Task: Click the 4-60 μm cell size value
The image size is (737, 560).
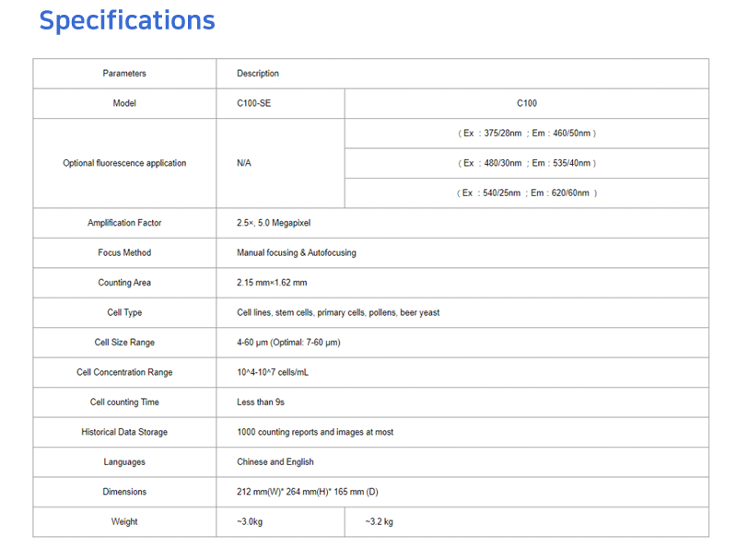Action: [288, 343]
